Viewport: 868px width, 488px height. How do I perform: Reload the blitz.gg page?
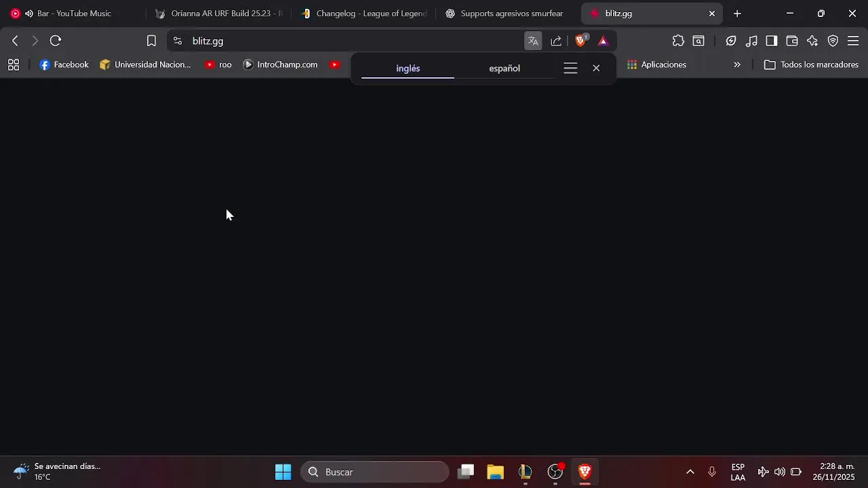coord(56,41)
